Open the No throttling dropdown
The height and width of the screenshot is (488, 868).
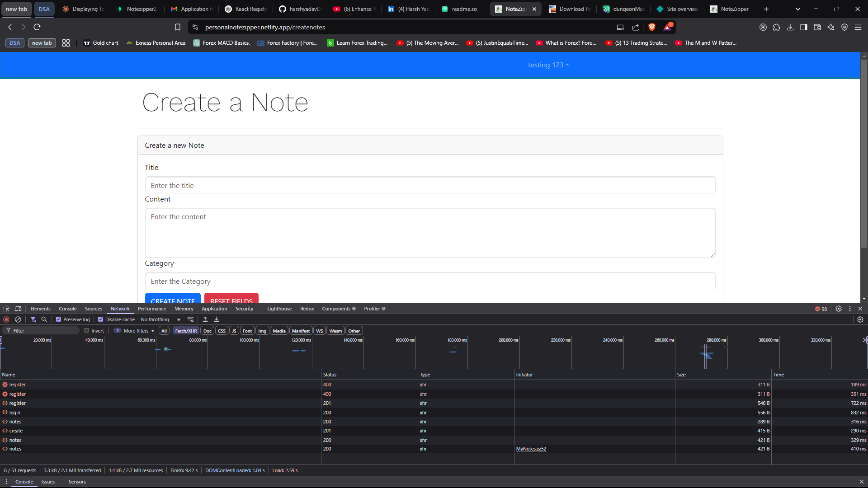(160, 319)
